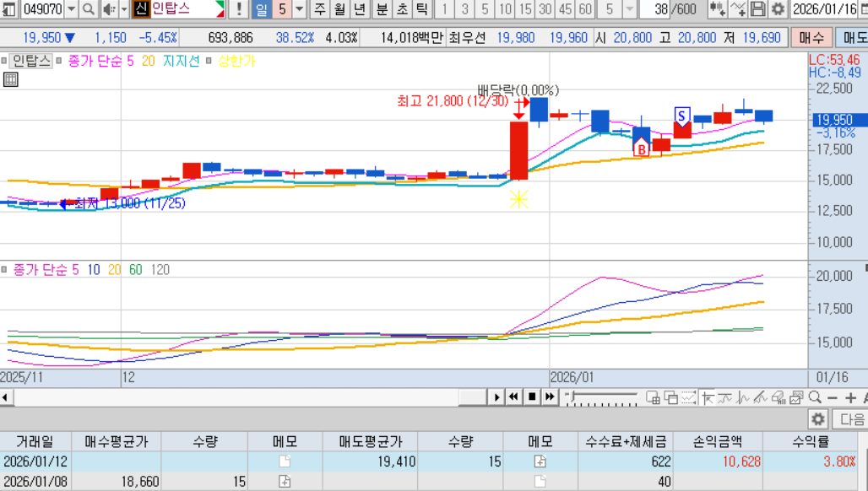Click the B buy marker on chart
Screen dimensions: 868x491
pyautogui.click(x=641, y=148)
